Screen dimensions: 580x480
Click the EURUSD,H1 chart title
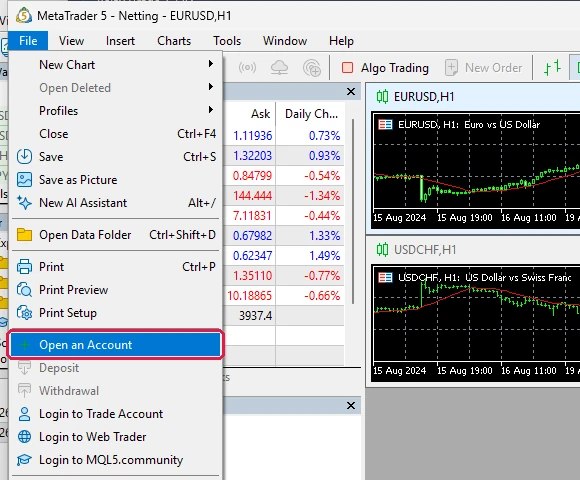tap(424, 97)
